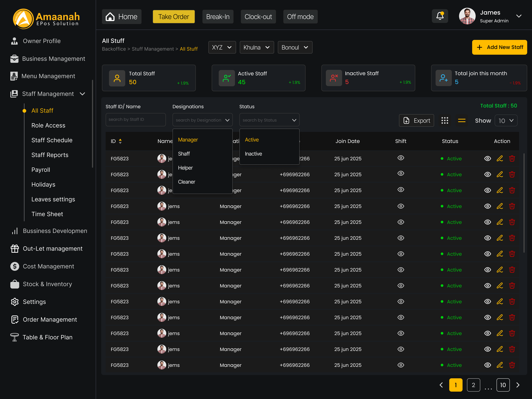Image resolution: width=532 pixels, height=399 pixels.
Task: View details of first staff row via eye icon
Action: pos(488,158)
